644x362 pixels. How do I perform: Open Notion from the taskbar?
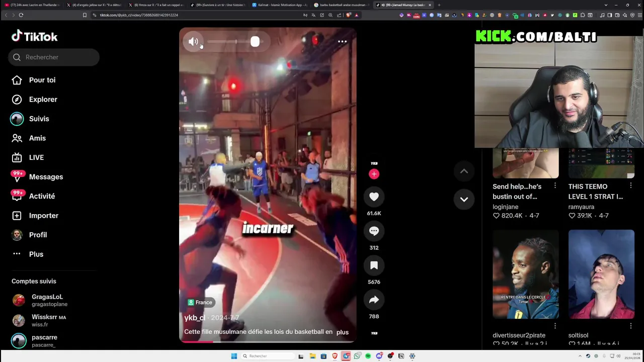click(x=401, y=356)
